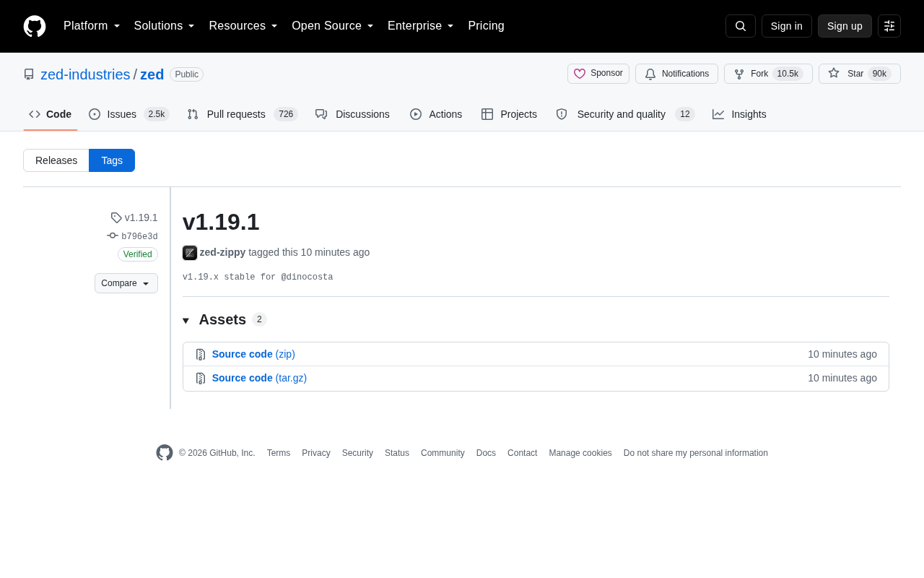Click Do not share my personal information

pos(696,453)
